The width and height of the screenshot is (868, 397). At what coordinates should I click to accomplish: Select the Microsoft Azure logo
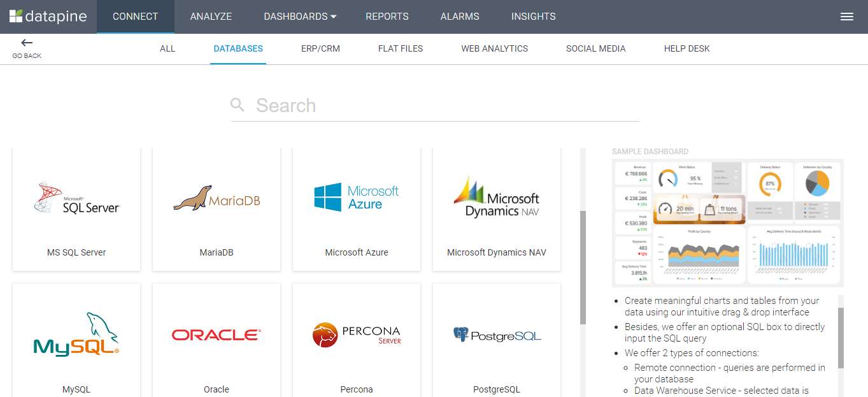[x=357, y=198]
